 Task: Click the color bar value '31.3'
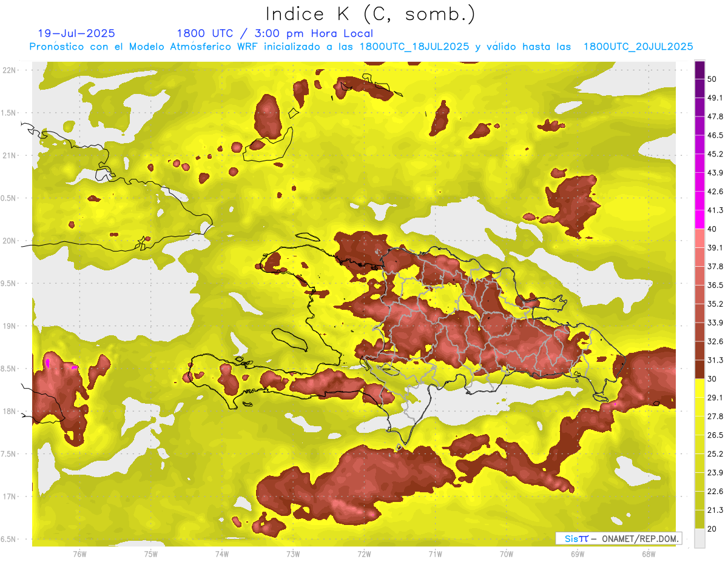(715, 360)
